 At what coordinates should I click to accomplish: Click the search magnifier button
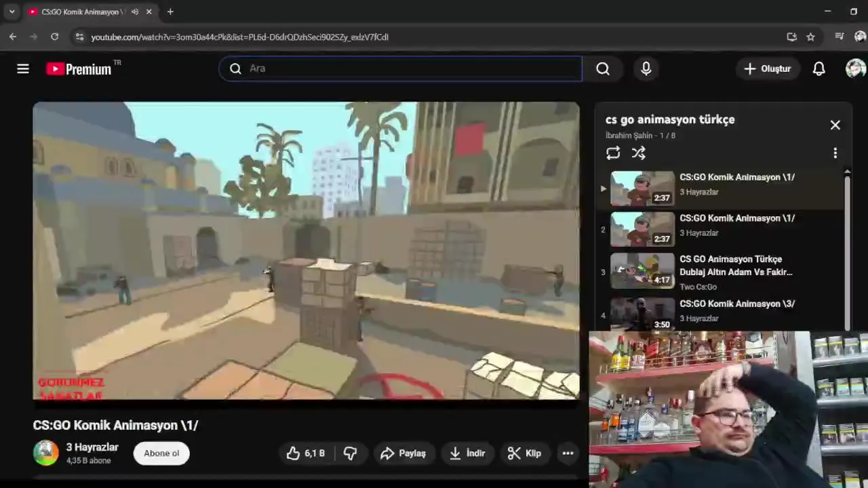click(603, 68)
